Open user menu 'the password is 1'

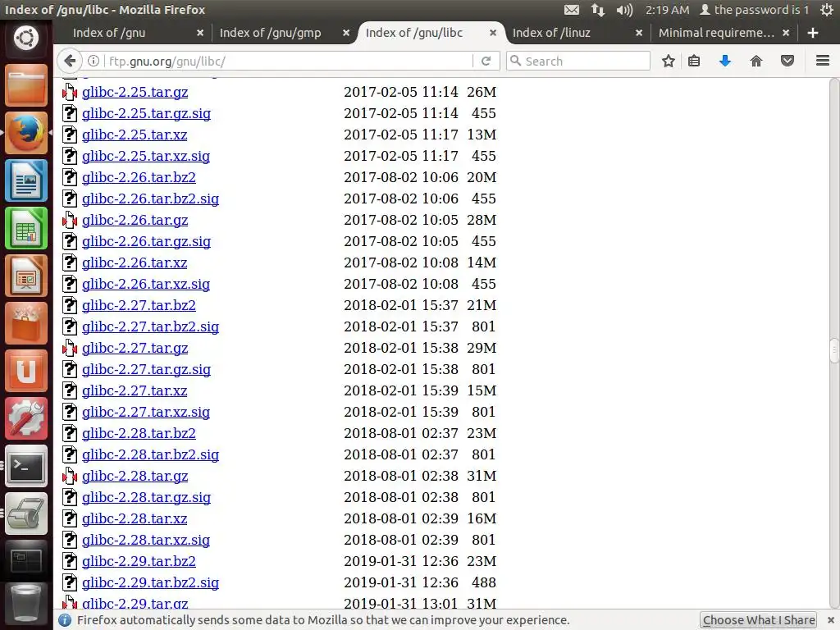coord(755,10)
